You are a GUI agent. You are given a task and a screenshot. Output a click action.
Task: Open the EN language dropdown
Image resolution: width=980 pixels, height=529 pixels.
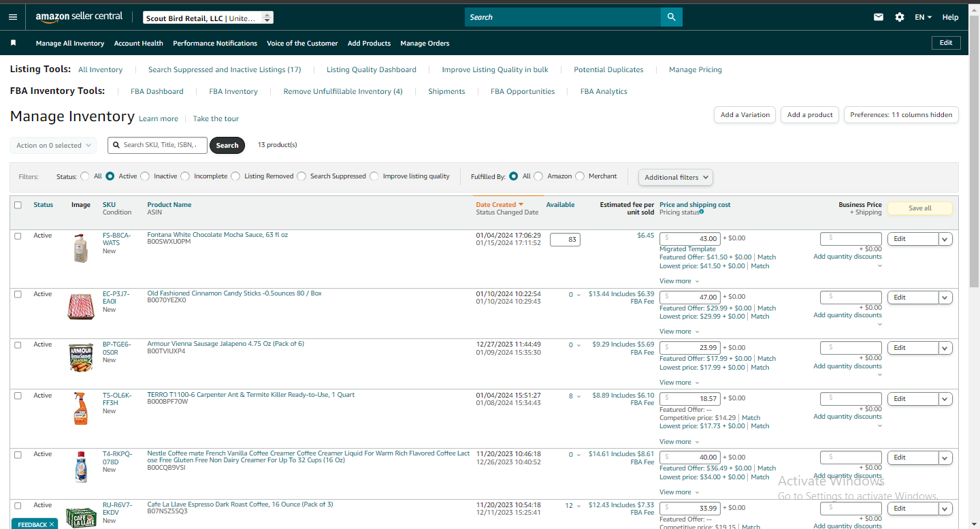pyautogui.click(x=924, y=17)
